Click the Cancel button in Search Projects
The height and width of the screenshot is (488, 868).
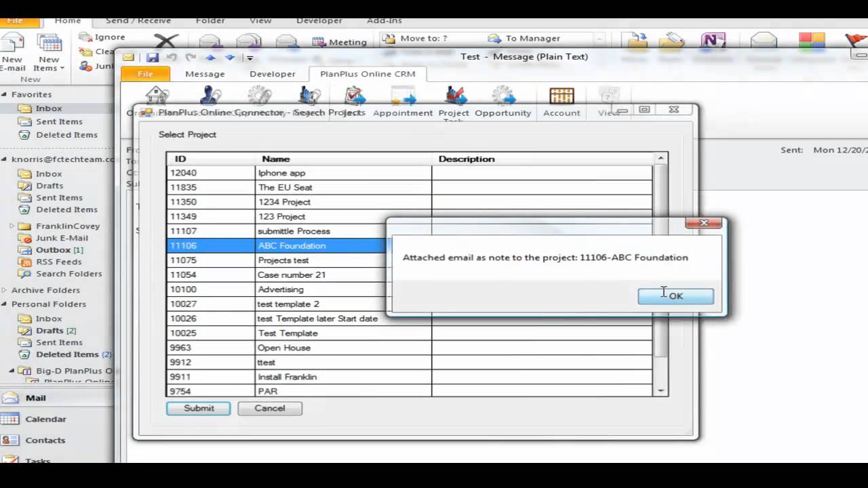click(270, 408)
